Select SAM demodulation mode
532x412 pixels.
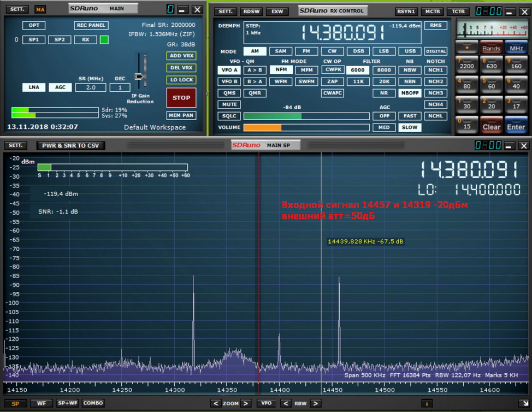coord(281,51)
